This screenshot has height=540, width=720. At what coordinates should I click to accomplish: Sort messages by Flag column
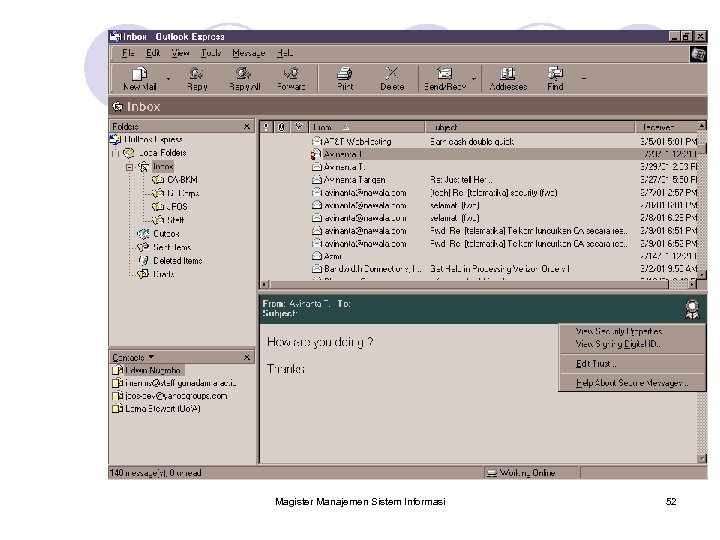point(299,127)
